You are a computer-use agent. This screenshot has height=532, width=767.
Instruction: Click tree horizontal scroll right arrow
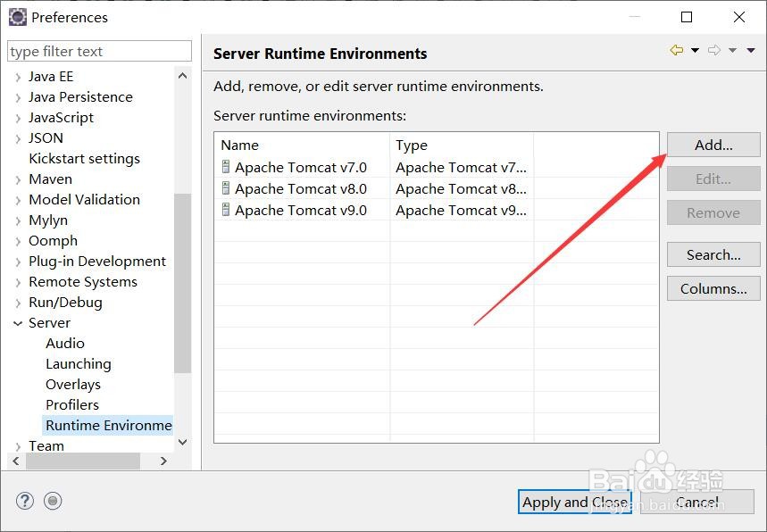coord(163,461)
